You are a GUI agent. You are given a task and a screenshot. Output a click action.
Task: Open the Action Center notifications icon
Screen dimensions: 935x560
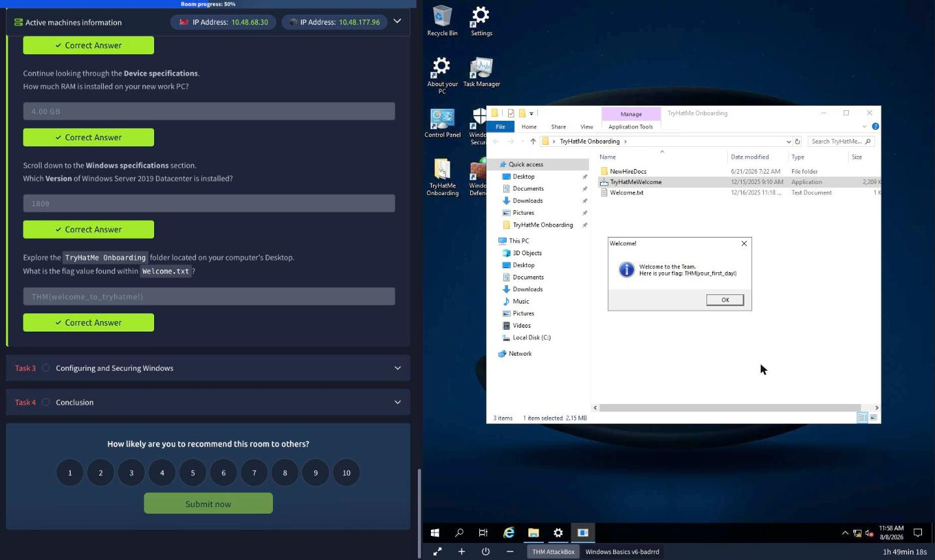point(917,533)
